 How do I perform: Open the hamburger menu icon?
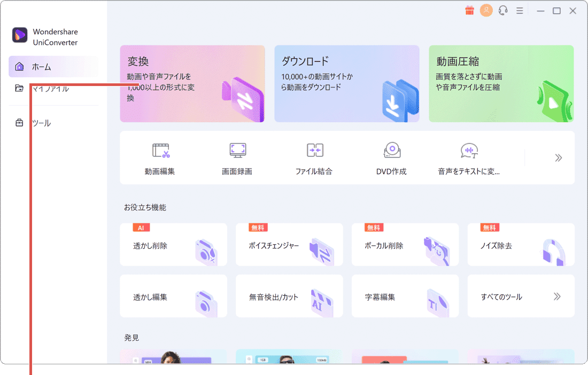(520, 10)
